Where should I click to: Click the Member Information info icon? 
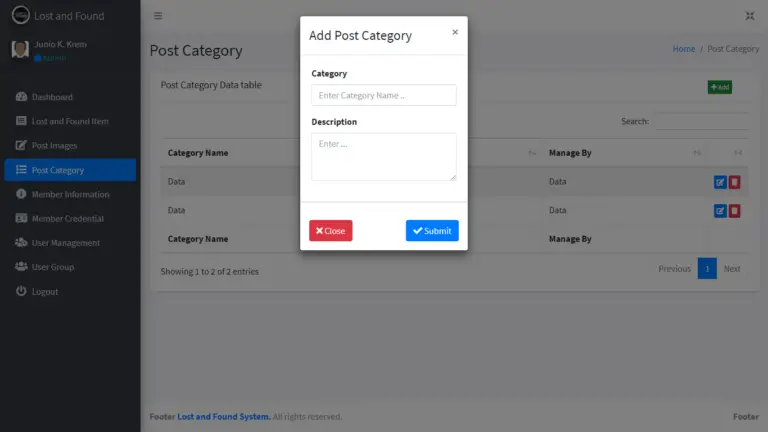click(21, 194)
